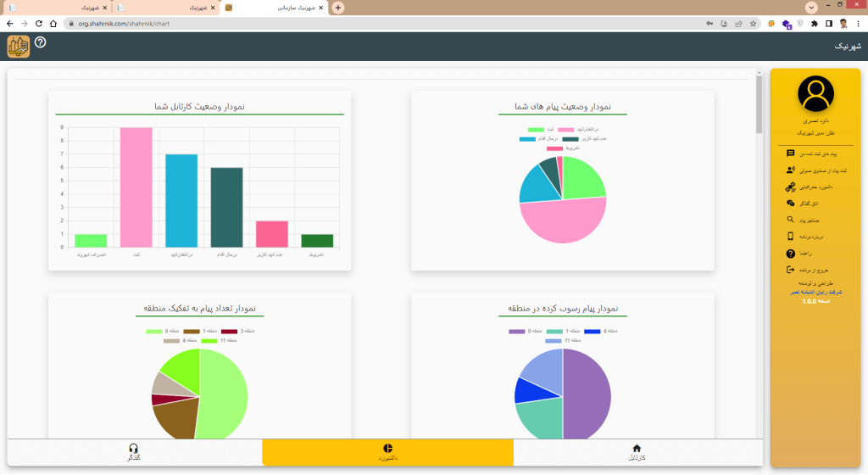The height and width of the screenshot is (475, 868).
Task: Click the about-app phone icon in sidebar
Action: tap(790, 237)
